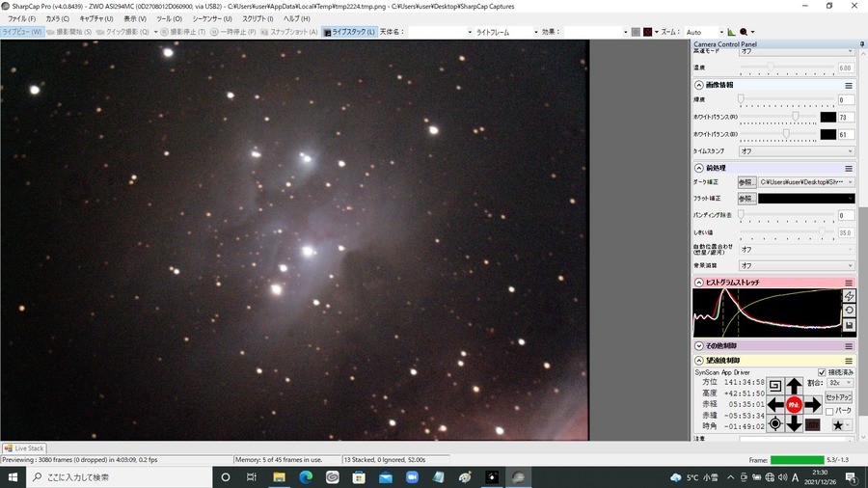Enable the パーク park checkbox

click(829, 411)
